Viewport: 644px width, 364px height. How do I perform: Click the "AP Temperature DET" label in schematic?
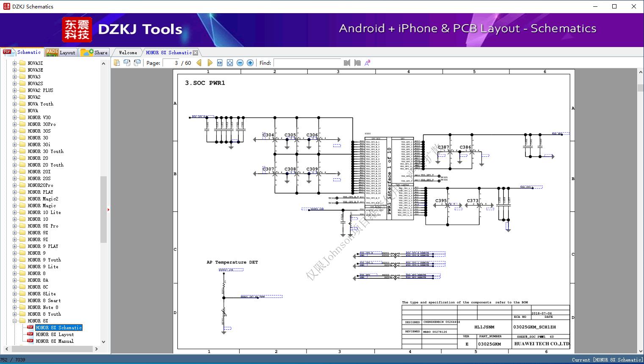(x=232, y=262)
